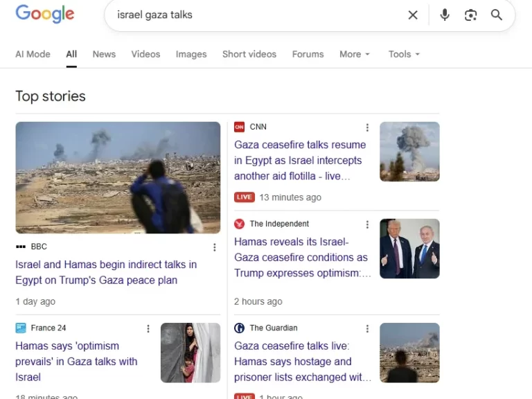Click the large BBC story image
The height and width of the screenshot is (399, 532).
point(118,177)
